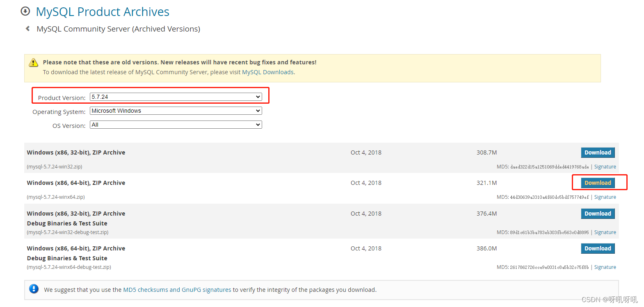The height and width of the screenshot is (307, 644).
Task: Click the download circle icon beside MySQL Product Archives
Action: coord(25,11)
